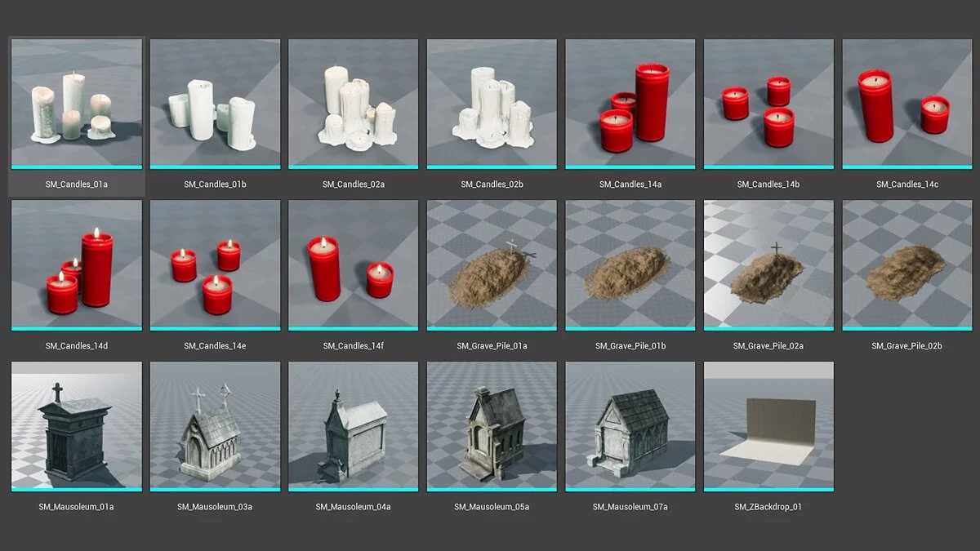Open the SM_Candles_02a melted candles asset

coord(354,104)
